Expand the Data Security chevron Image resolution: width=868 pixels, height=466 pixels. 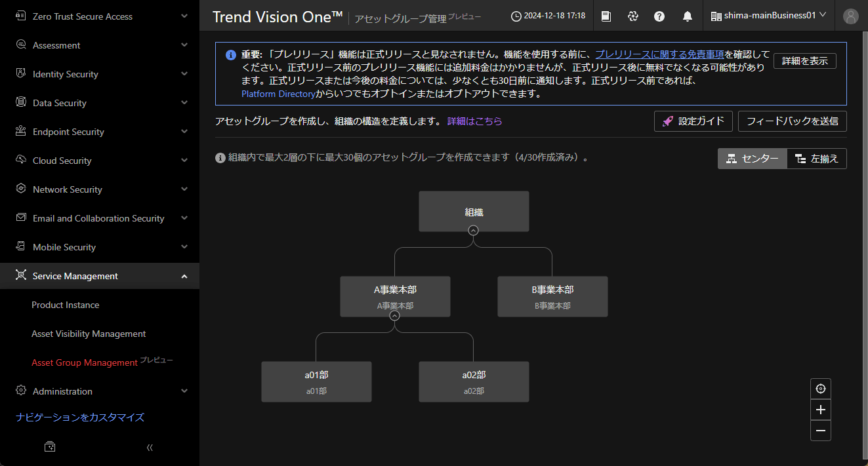tap(184, 103)
